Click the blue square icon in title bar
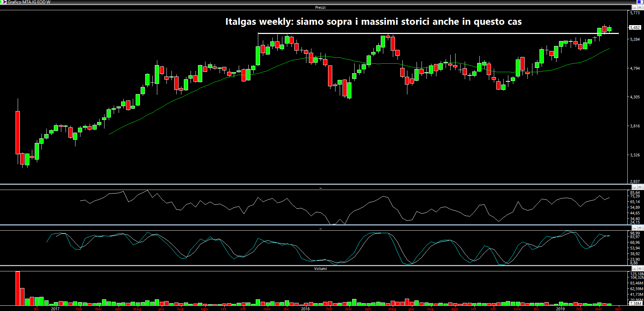Viewport: 644px width, 311px height. (x=639, y=2)
